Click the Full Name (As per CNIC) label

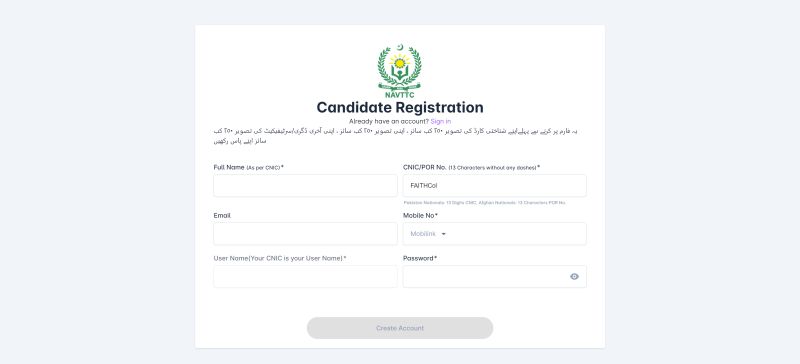click(x=248, y=167)
